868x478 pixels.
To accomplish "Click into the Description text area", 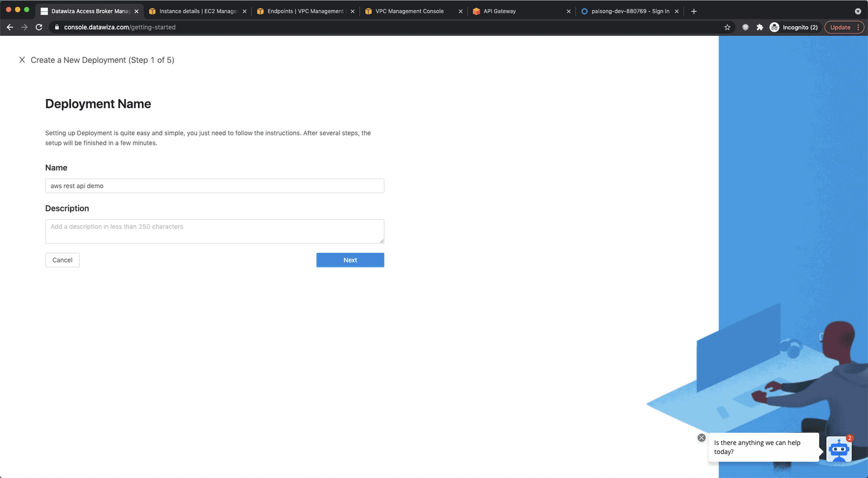I will 214,232.
